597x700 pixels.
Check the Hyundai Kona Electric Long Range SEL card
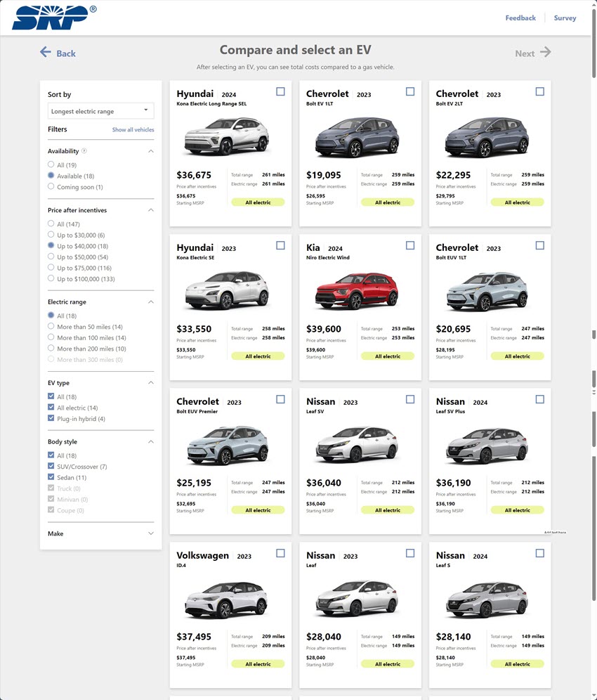(280, 91)
